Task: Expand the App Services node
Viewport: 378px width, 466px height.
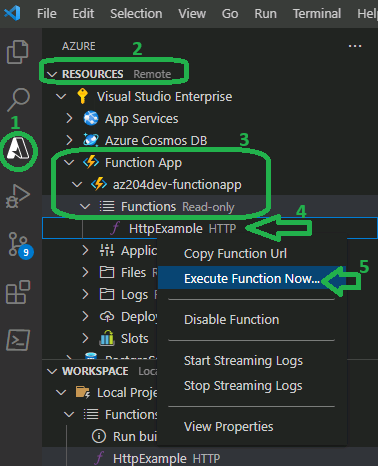Action: (69, 118)
